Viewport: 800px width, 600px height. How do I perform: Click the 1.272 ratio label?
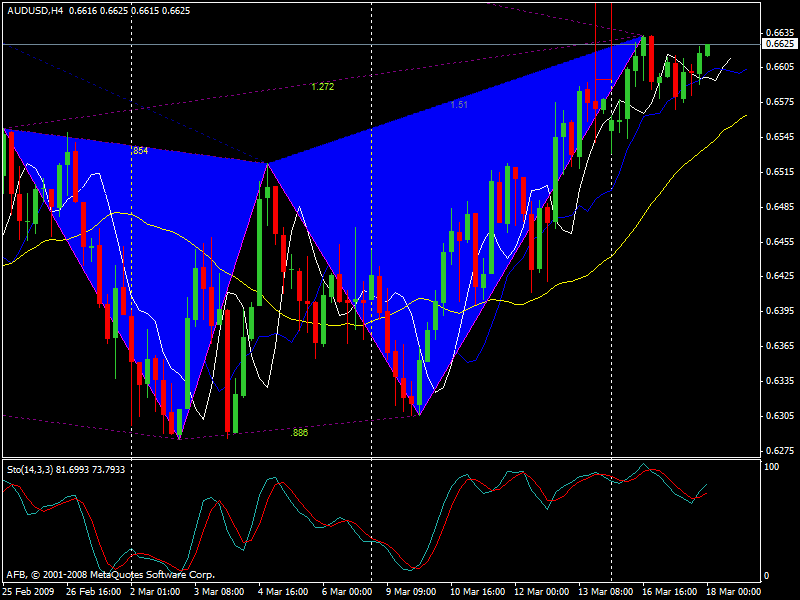pyautogui.click(x=322, y=87)
